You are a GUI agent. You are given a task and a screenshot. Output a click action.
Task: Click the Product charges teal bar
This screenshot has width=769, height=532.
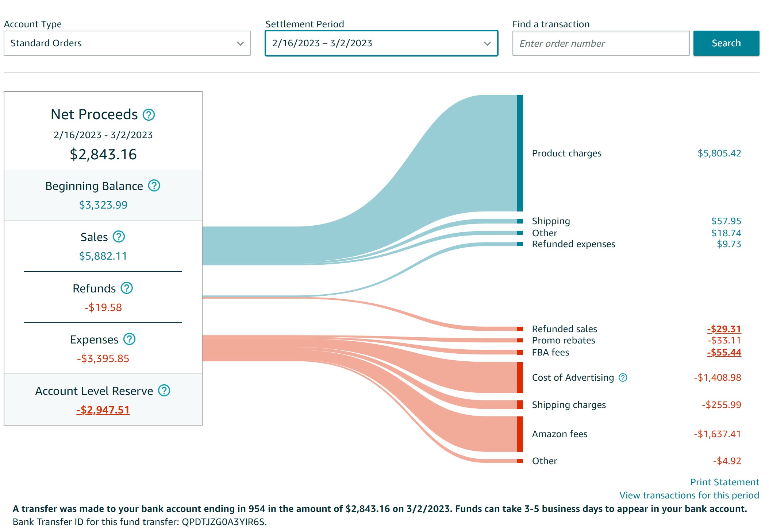click(x=520, y=153)
